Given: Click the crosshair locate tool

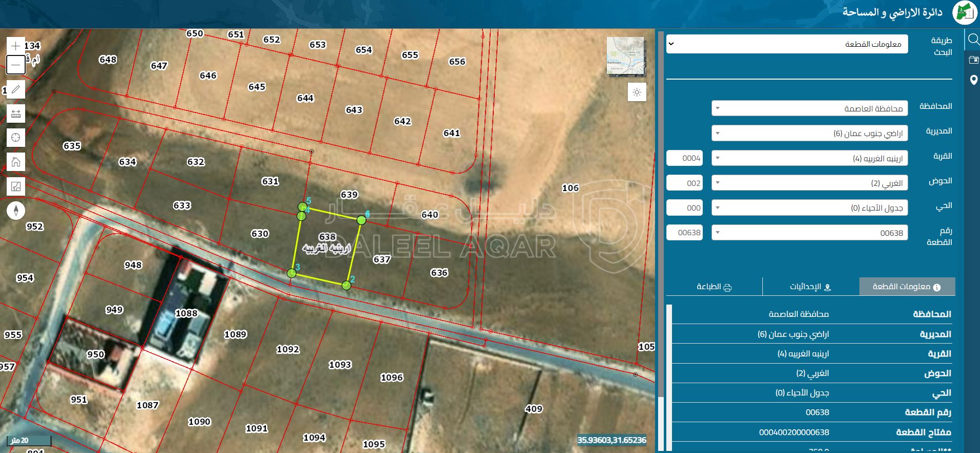Looking at the screenshot, I should click(x=15, y=138).
